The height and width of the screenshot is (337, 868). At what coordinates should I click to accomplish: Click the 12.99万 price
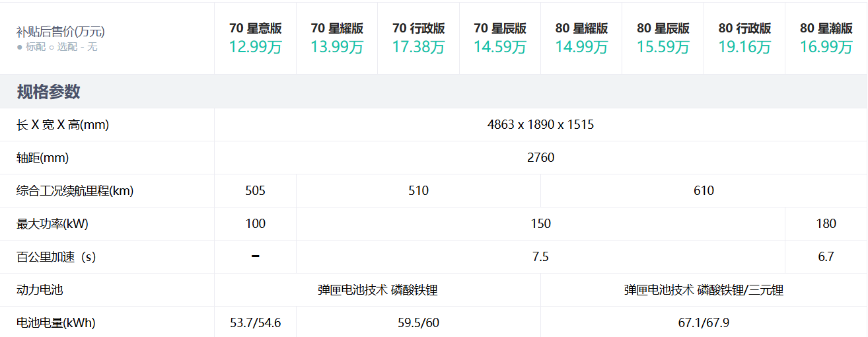256,47
